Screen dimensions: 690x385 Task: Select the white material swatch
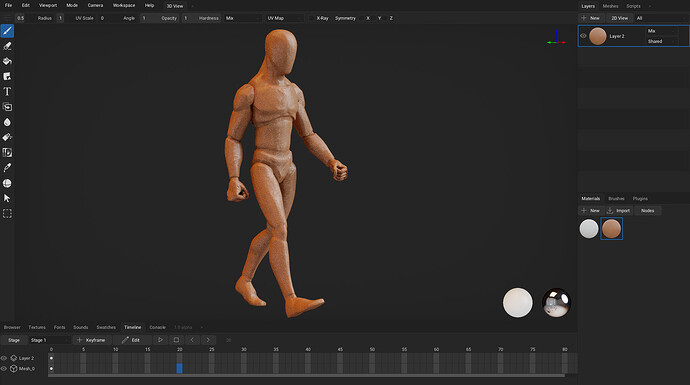[x=589, y=229]
